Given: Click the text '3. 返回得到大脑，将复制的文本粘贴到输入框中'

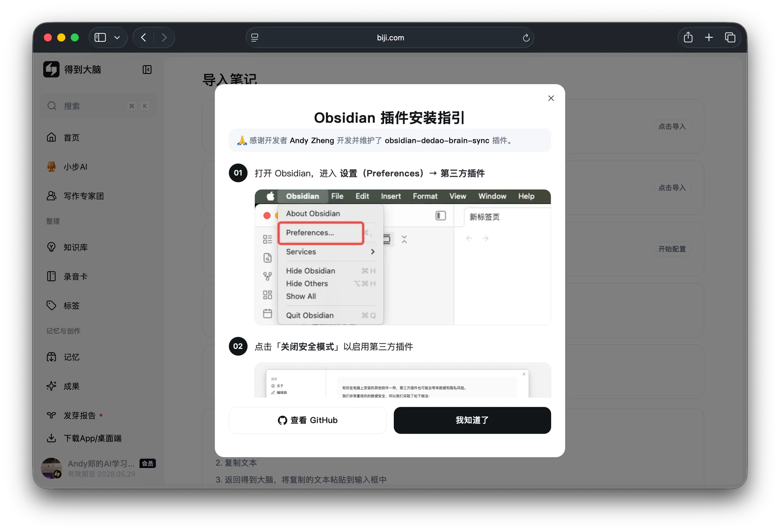Looking at the screenshot, I should coord(301,479).
